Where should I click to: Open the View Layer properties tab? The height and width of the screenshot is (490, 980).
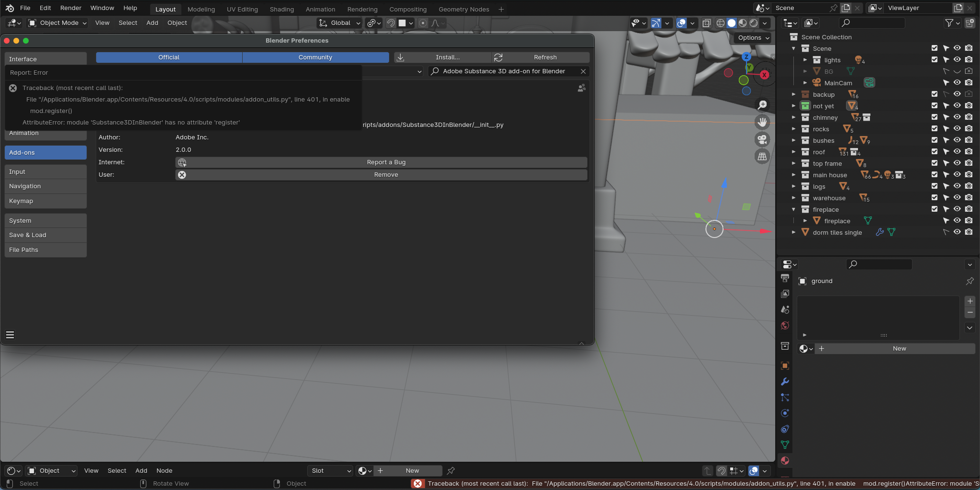click(x=785, y=294)
